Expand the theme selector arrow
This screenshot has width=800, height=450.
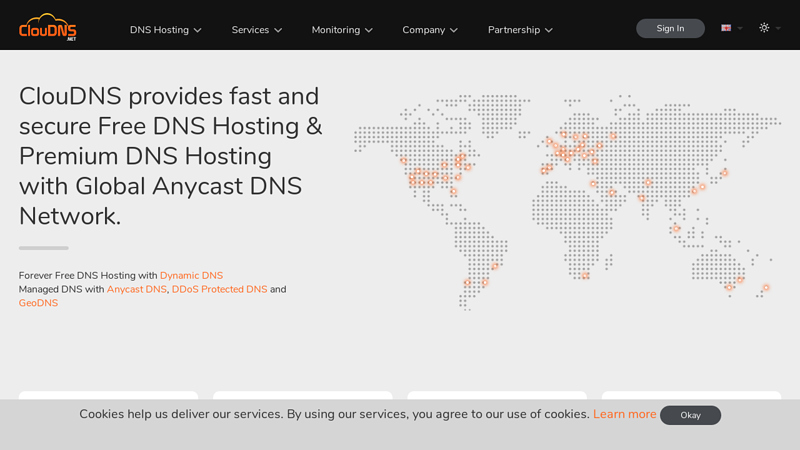[778, 29]
